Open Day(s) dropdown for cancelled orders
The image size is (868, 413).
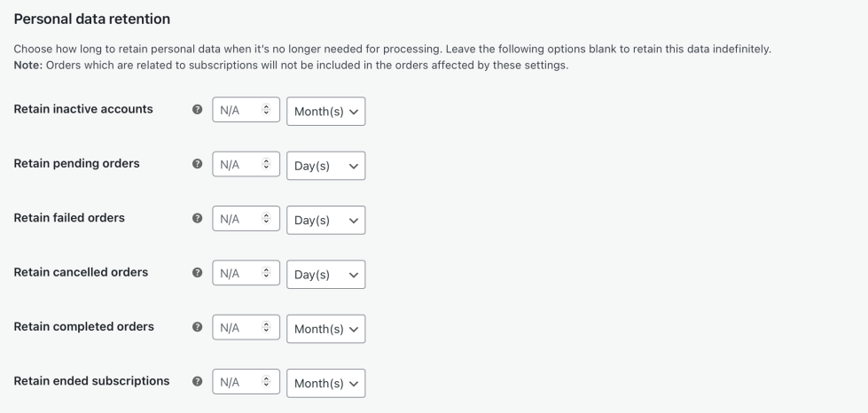coord(325,274)
